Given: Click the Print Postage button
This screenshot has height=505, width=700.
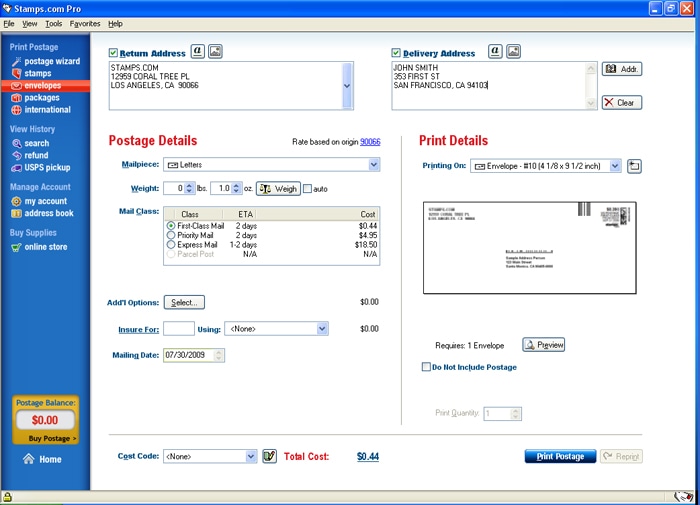Looking at the screenshot, I should click(560, 456).
